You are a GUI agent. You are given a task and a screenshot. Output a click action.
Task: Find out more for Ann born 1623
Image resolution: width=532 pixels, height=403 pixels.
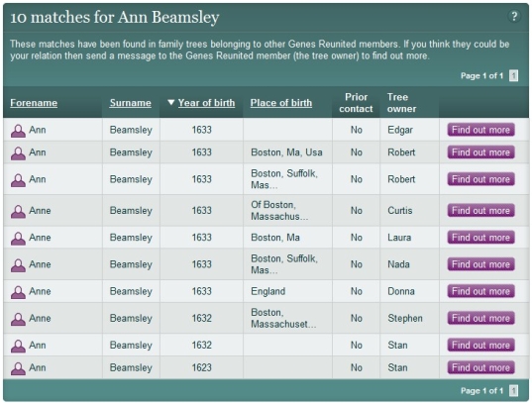[x=480, y=367]
